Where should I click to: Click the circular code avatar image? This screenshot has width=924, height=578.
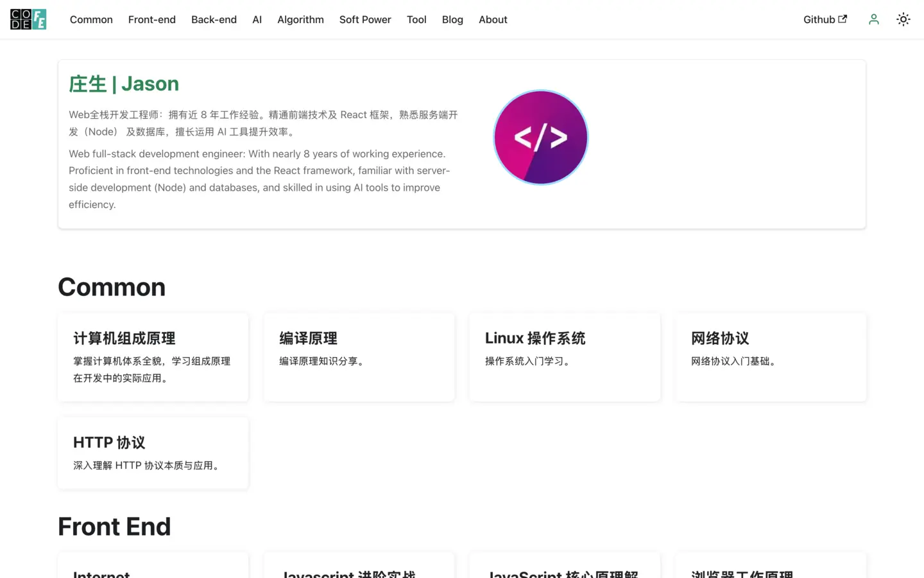pyautogui.click(x=540, y=137)
